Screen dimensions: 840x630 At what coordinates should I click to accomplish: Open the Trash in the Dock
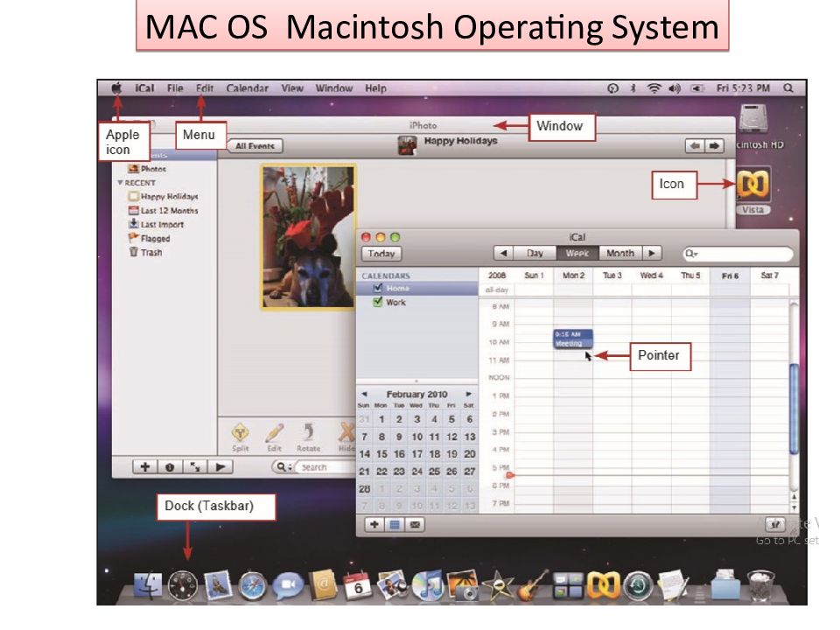pos(761,585)
